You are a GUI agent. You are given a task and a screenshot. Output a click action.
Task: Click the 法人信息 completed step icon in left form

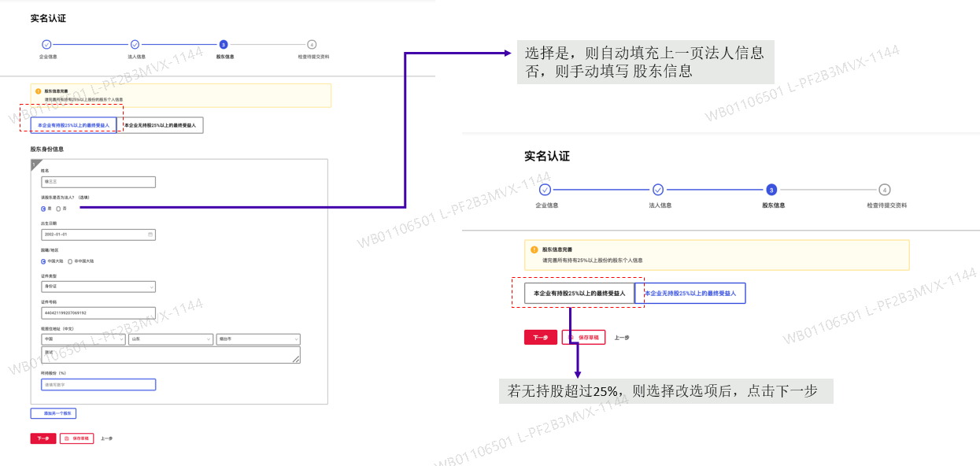tap(135, 45)
